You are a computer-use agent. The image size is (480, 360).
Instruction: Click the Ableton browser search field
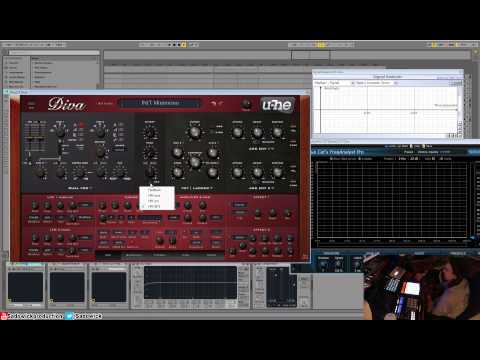point(54,53)
